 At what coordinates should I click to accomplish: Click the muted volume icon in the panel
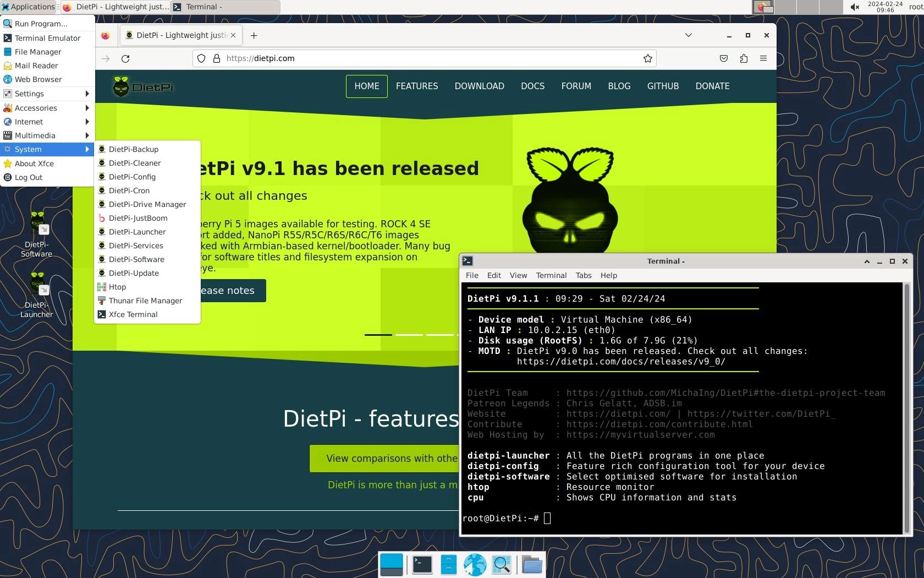coord(855,7)
